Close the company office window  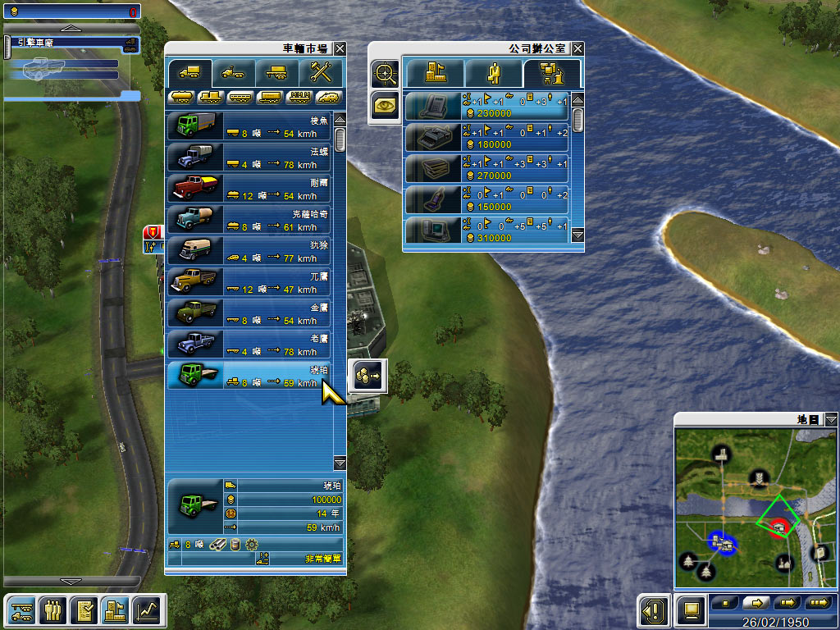[x=577, y=48]
